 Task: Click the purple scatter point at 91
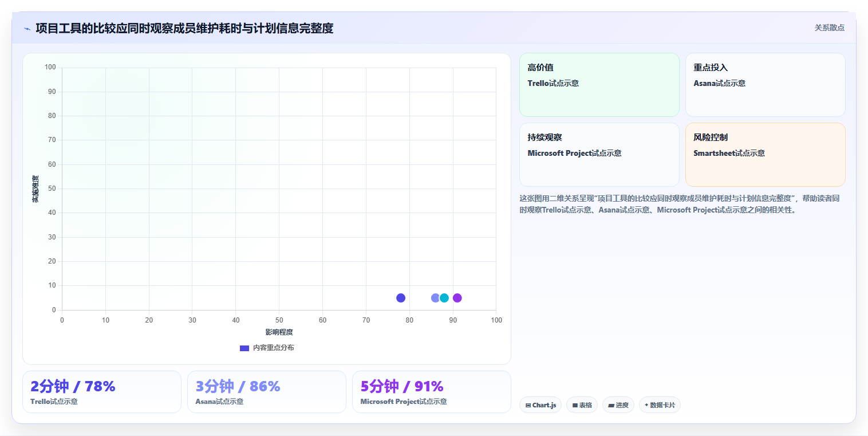[x=457, y=298]
